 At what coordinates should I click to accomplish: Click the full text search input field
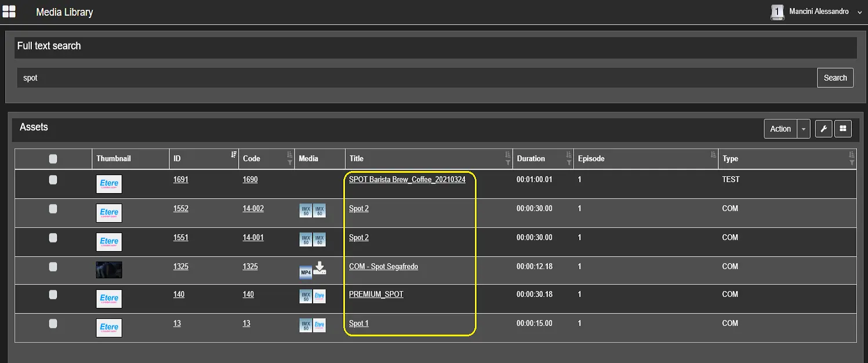(416, 78)
